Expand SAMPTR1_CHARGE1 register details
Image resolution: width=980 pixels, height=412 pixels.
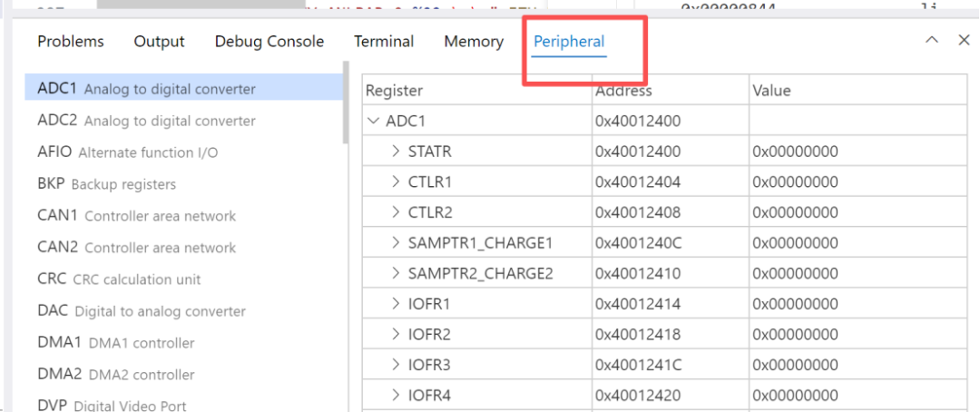pos(396,243)
